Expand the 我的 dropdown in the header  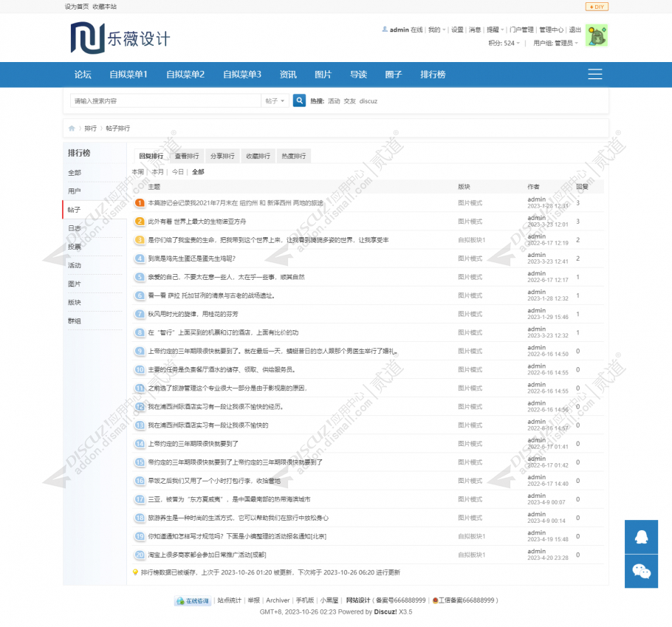click(436, 30)
